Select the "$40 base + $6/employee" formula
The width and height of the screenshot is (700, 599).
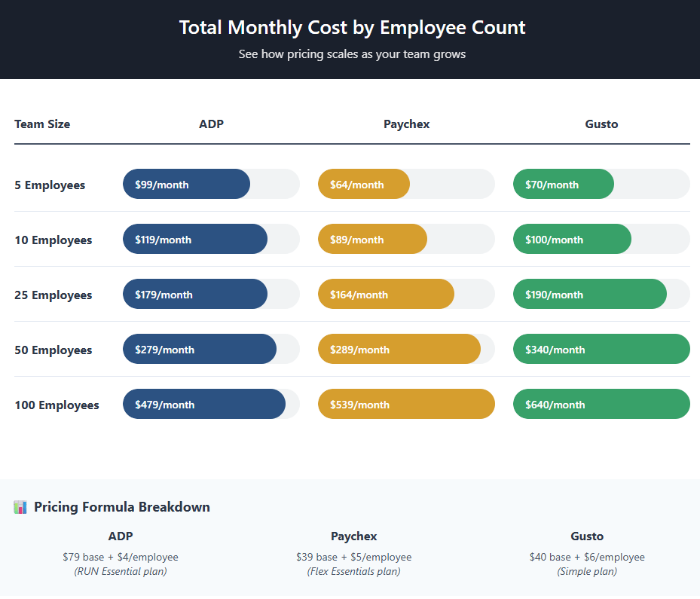587,557
